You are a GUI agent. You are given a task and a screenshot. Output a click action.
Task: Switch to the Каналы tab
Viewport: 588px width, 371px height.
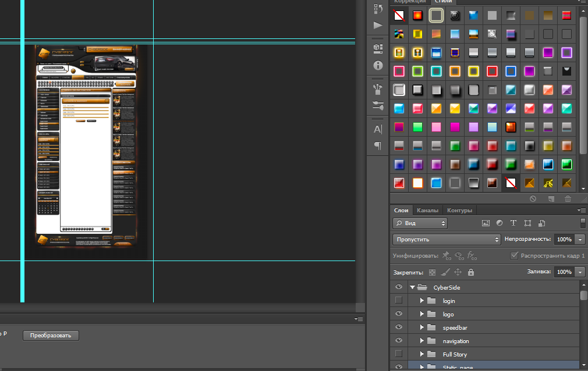pyautogui.click(x=427, y=211)
